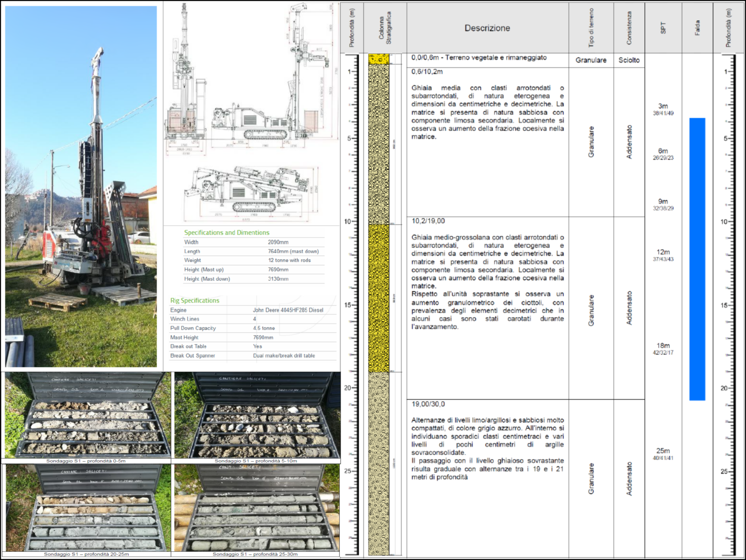Select the 'Falda' column header

click(697, 28)
